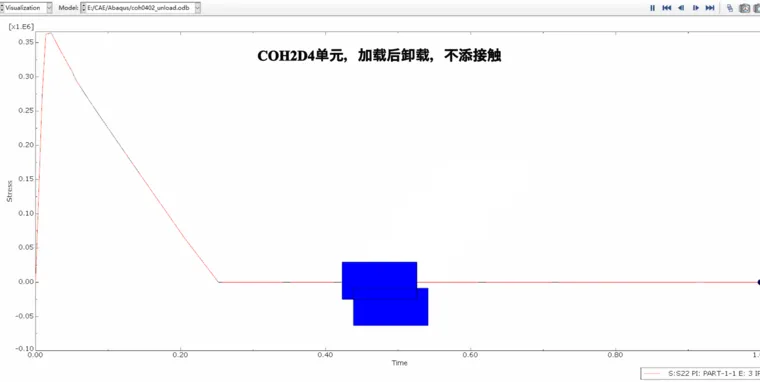The height and width of the screenshot is (382, 760).
Task: Click the Stress axis label
Action: tap(9, 191)
